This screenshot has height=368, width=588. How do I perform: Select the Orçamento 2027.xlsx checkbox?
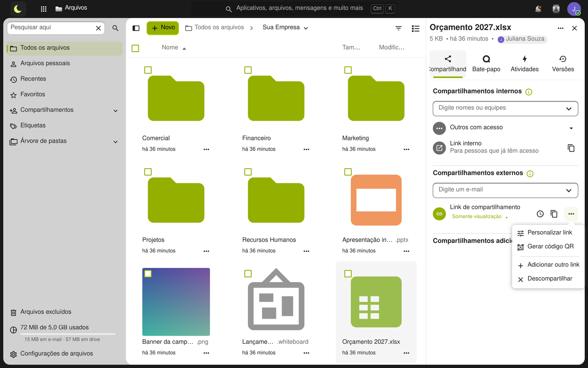(348, 273)
